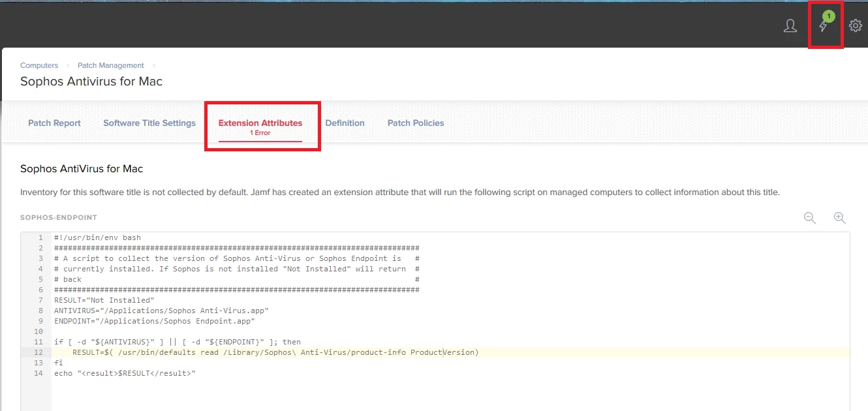Open the settings gear icon

click(855, 25)
